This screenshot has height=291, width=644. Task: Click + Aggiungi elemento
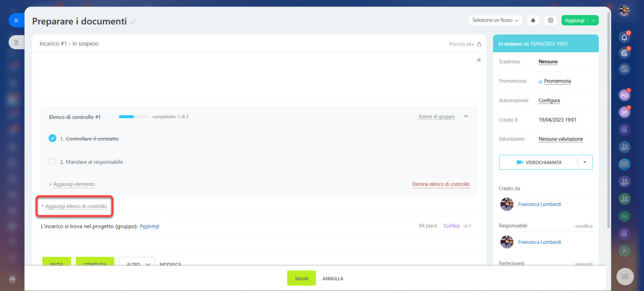click(72, 184)
